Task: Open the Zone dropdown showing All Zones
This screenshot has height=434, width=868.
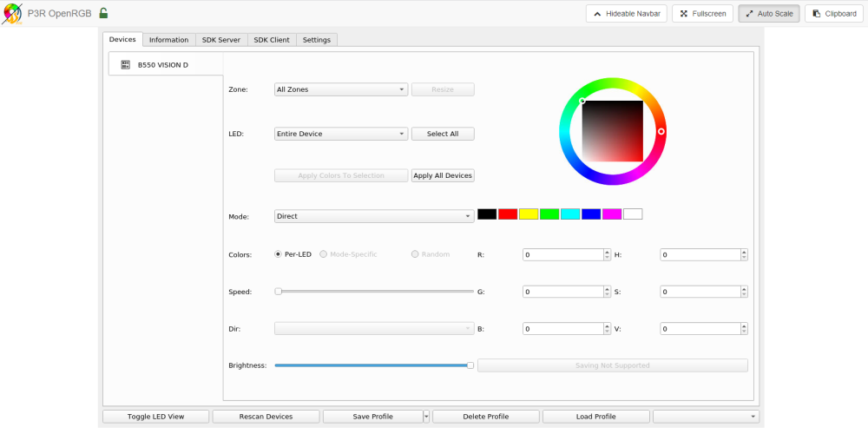Action: click(x=341, y=89)
